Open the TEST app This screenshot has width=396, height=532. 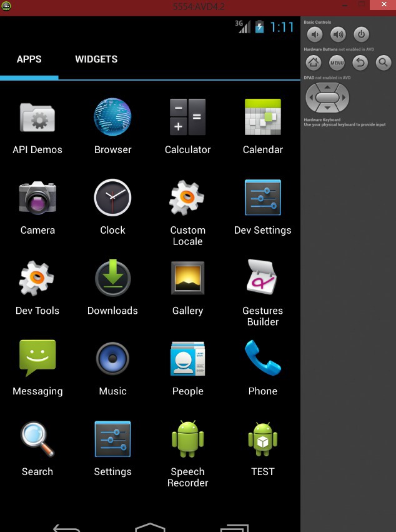pos(263,449)
